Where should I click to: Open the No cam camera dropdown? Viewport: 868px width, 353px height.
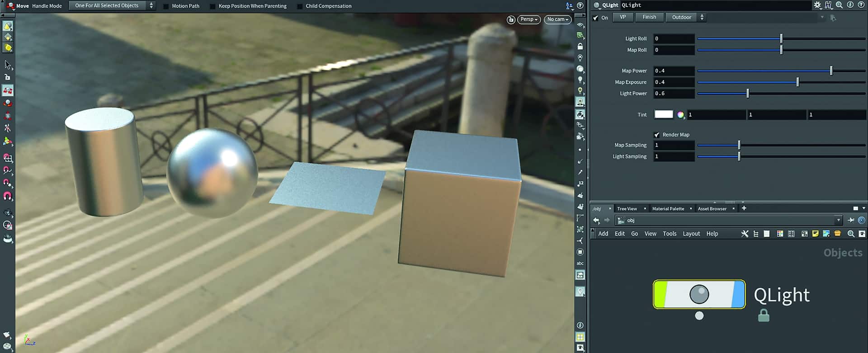point(558,19)
